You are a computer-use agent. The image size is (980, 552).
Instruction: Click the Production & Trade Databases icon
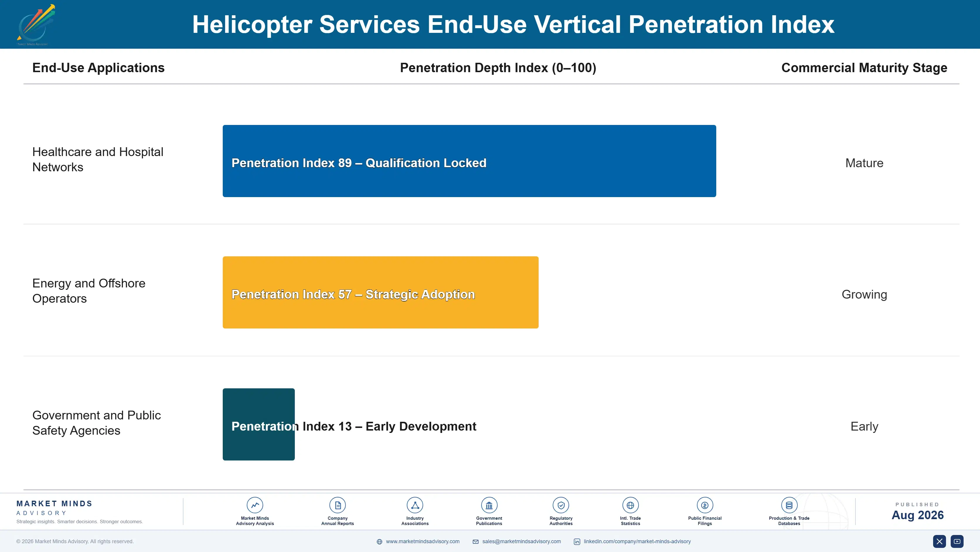[x=789, y=505]
